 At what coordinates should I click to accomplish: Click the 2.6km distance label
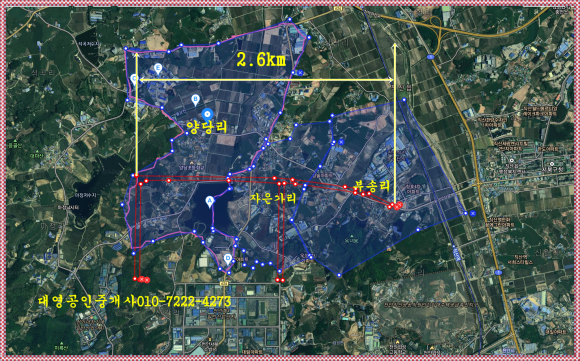[x=262, y=60]
